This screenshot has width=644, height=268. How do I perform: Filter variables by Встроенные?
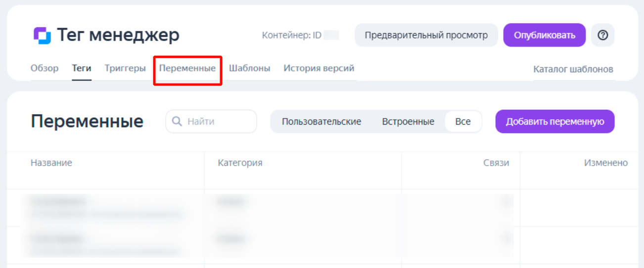[408, 122]
